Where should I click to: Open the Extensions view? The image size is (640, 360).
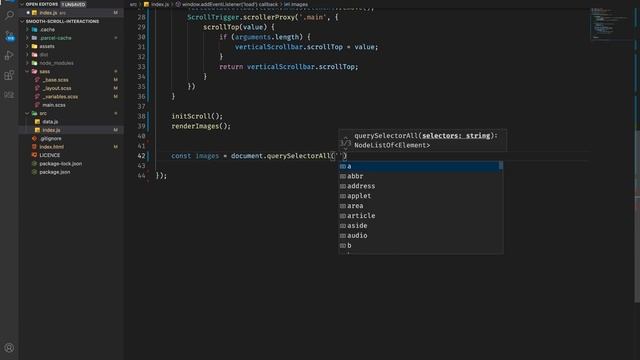pos(9,75)
